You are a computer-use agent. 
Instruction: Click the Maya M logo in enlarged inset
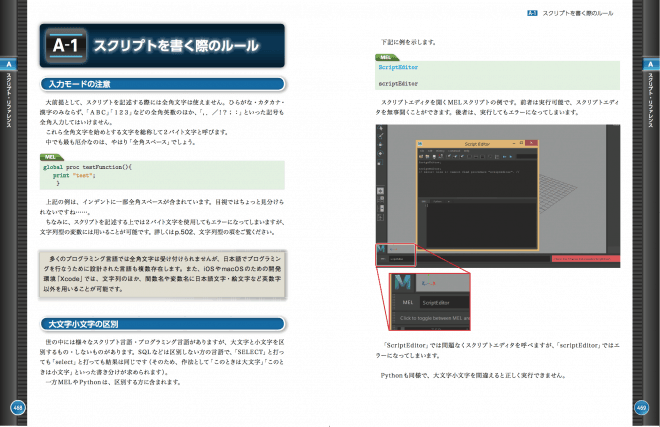[403, 282]
